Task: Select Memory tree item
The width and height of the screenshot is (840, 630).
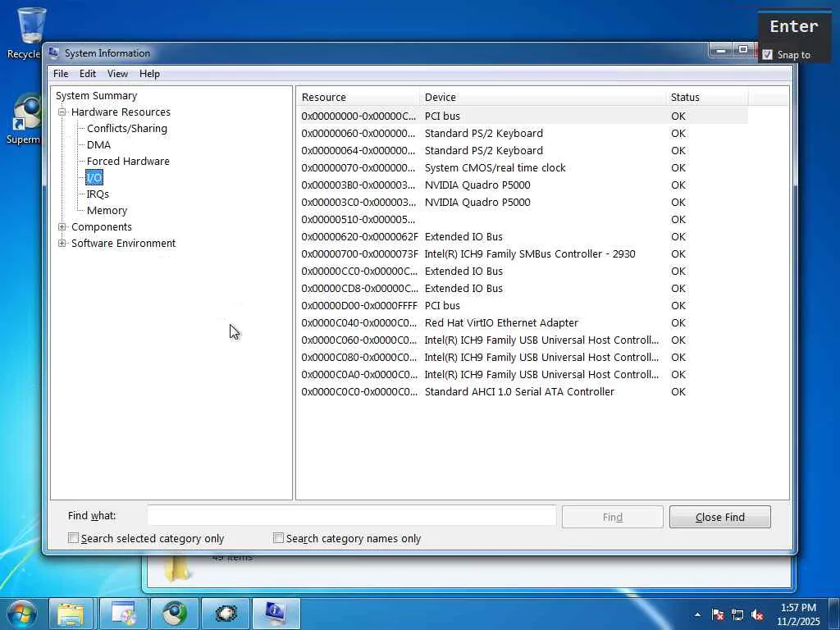Action: click(107, 211)
